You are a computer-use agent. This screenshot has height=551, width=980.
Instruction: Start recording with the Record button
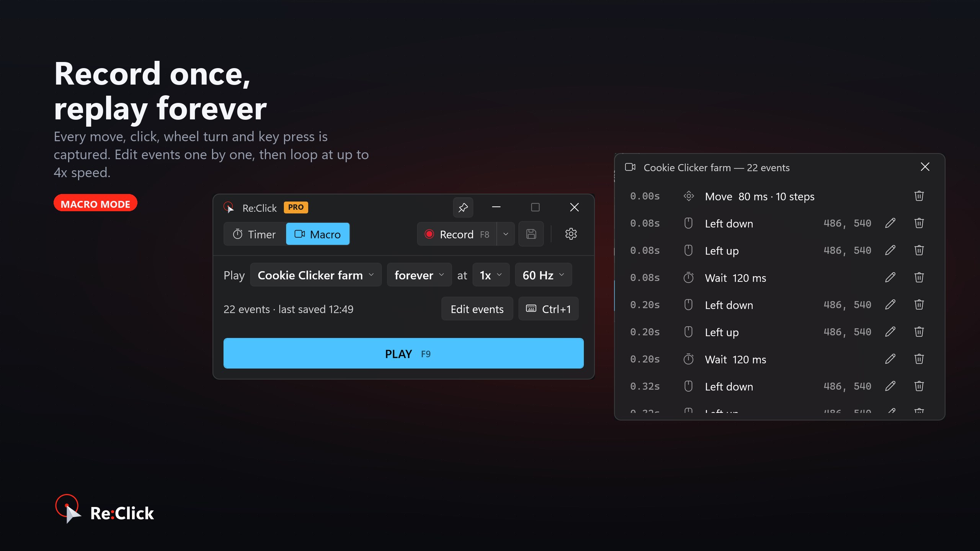pos(457,234)
